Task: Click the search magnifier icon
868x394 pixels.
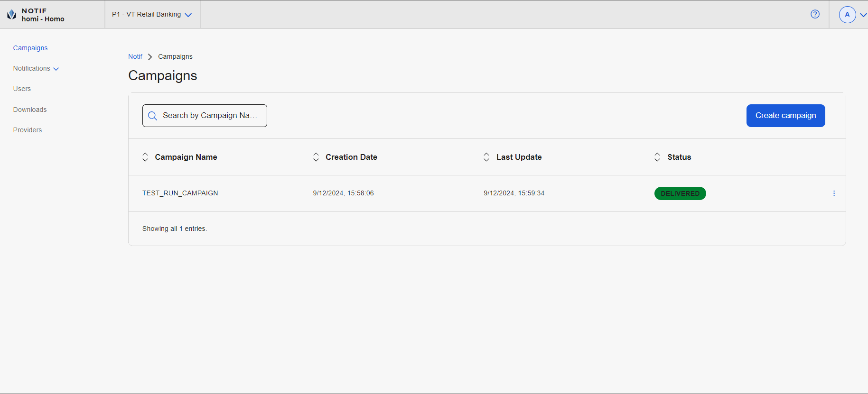Action: [152, 116]
